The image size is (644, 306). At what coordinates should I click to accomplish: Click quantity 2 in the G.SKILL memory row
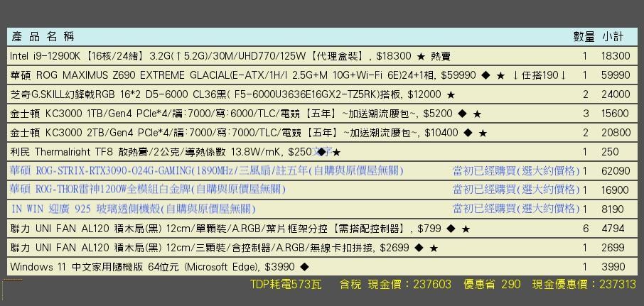[585, 94]
